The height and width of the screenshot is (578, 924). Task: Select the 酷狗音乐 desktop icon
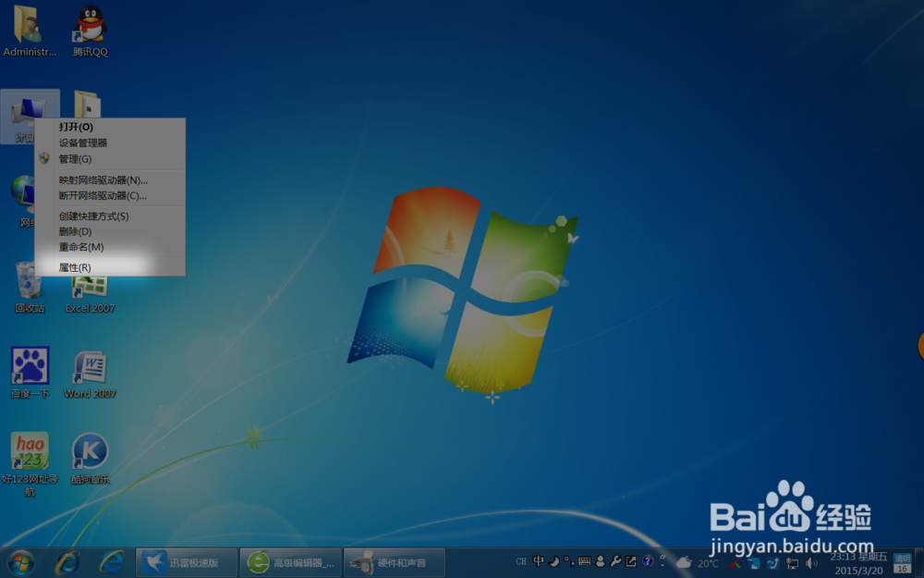coord(91,459)
